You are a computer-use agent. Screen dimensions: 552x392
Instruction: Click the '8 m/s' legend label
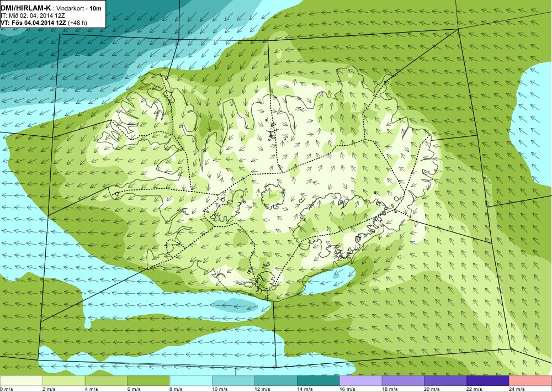click(177, 389)
